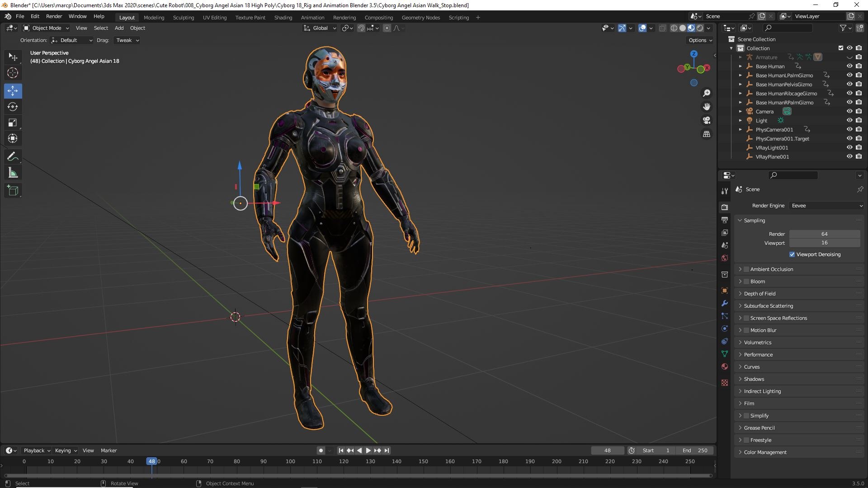Open the Object Mode dropdown
Image resolution: width=868 pixels, height=488 pixels.
[x=46, y=28]
